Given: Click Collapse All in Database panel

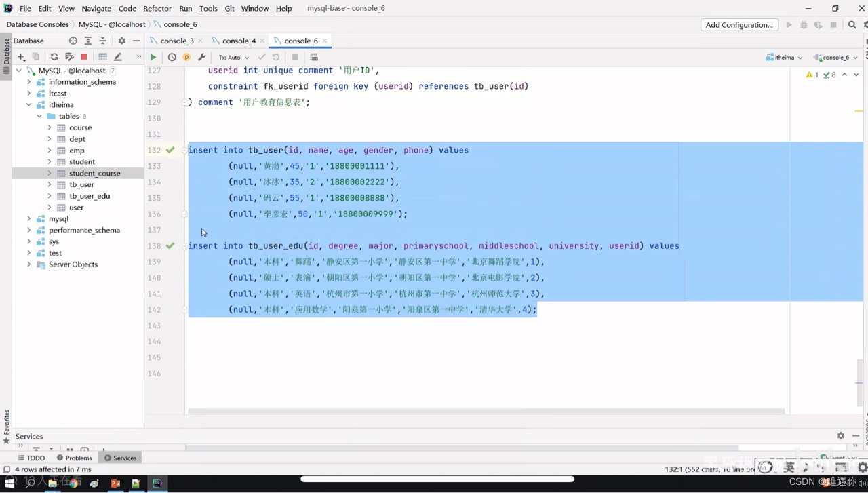Looking at the screenshot, I should 103,41.
